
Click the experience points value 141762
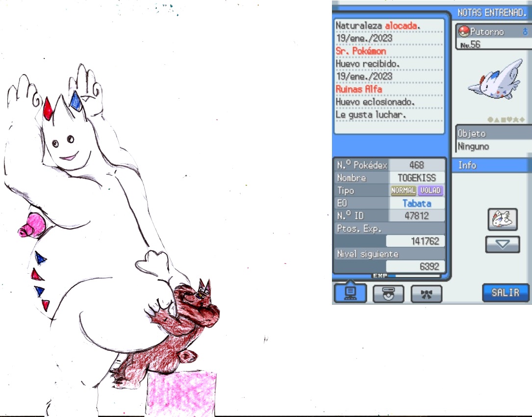pos(425,241)
